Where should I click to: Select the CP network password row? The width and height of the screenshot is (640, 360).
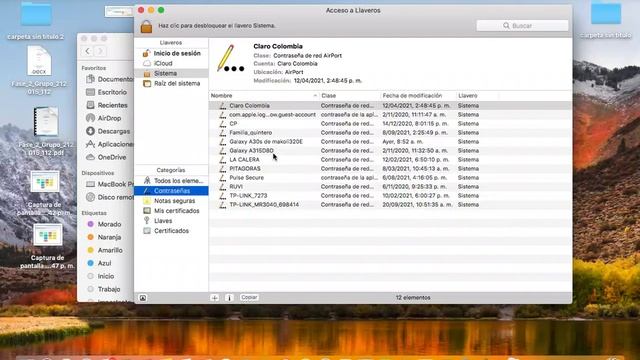pyautogui.click(x=390, y=124)
